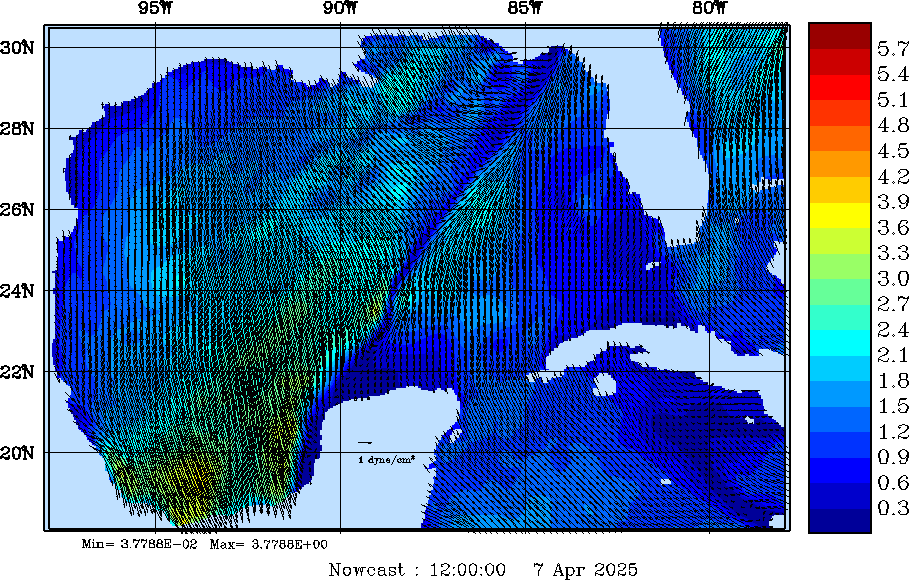This screenshot has height=580, width=909.
Task: Click the 4.2 colorbar label
Action: [x=893, y=176]
